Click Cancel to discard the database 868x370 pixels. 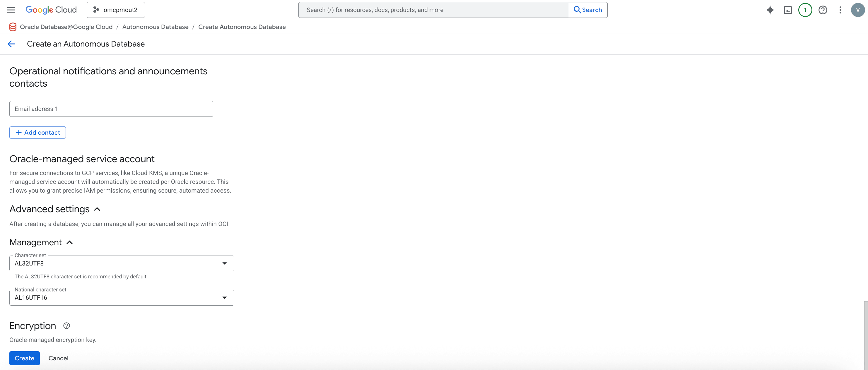(x=58, y=358)
